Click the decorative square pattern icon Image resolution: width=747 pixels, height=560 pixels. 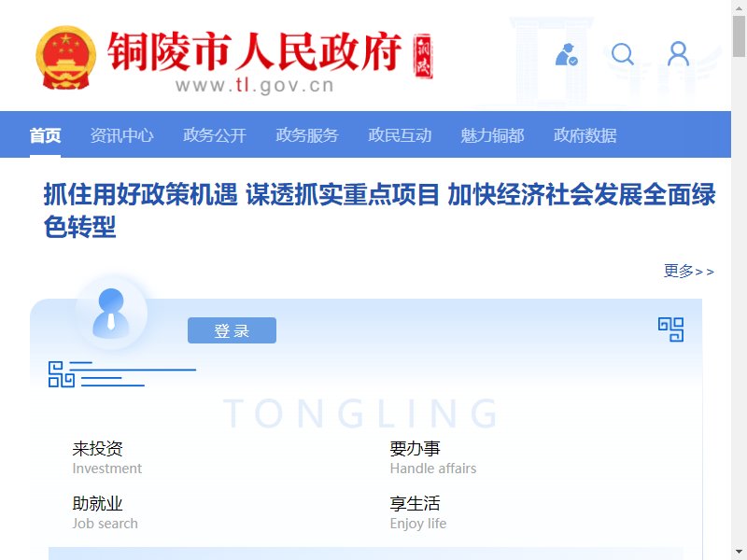[x=62, y=374]
